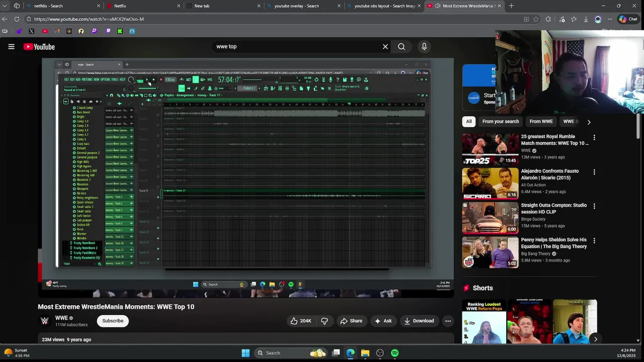Screen dimensions: 644x362
Task: Switch to the Netflix tab
Action: coord(143,6)
